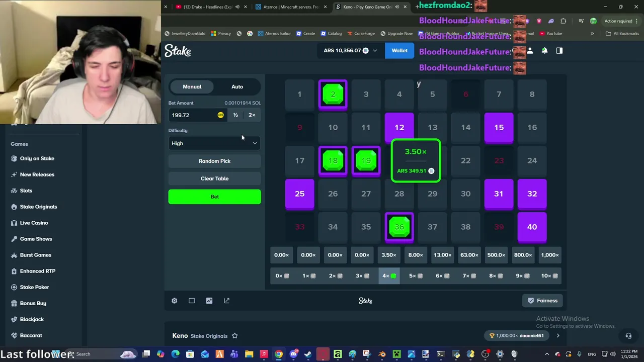Open Enhanced RTP category

tap(37, 271)
